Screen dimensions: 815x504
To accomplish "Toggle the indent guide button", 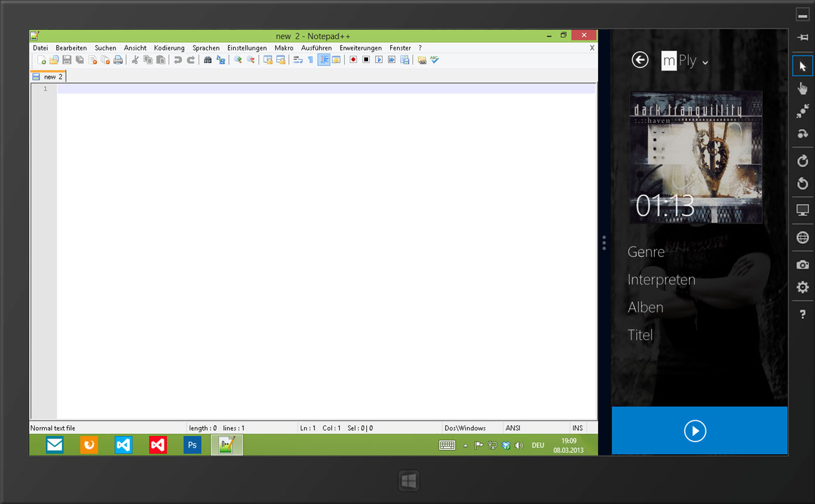I will (x=323, y=60).
